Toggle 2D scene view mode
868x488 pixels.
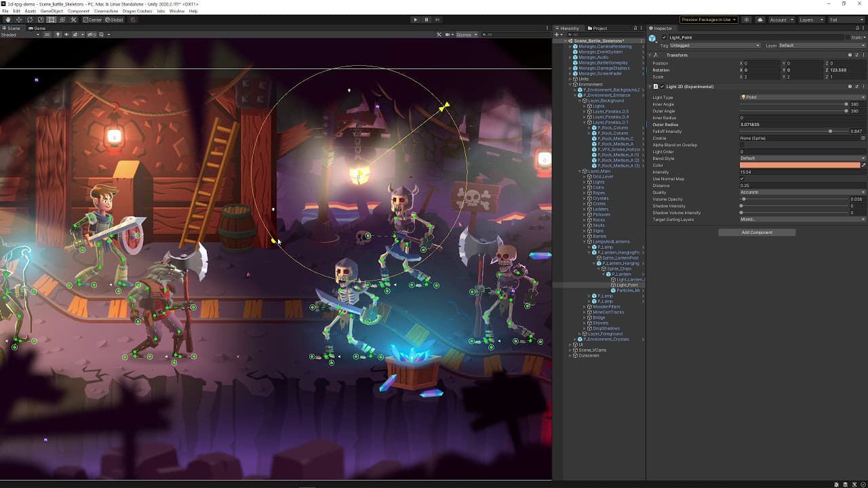click(x=47, y=35)
